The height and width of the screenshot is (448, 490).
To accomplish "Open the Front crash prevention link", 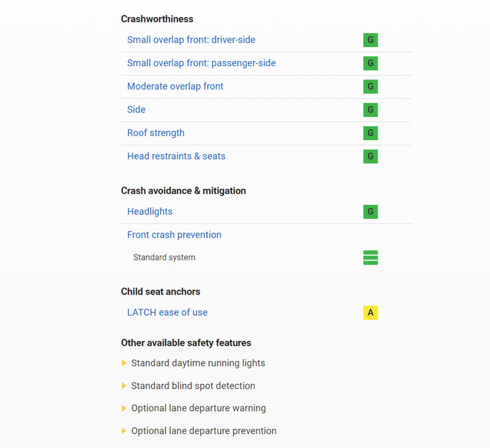I will (174, 235).
